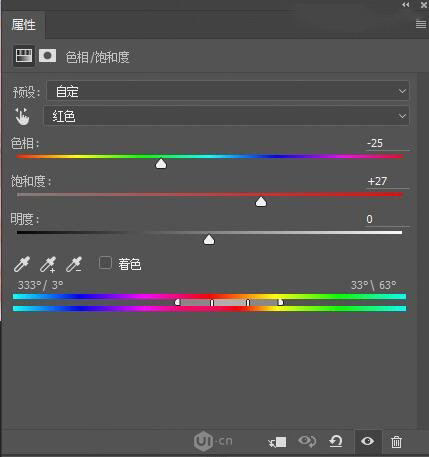
Task: Click the clip-to-layer icon
Action: pos(277,442)
